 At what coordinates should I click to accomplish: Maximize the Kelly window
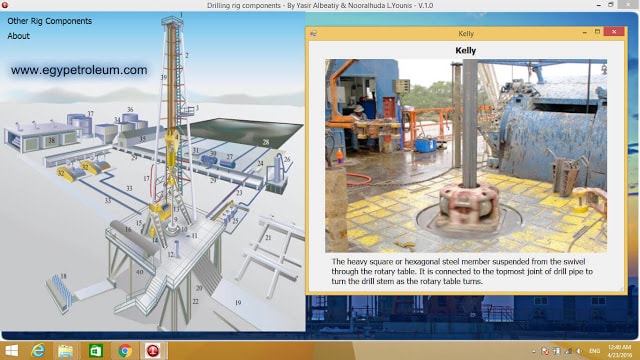tap(597, 32)
